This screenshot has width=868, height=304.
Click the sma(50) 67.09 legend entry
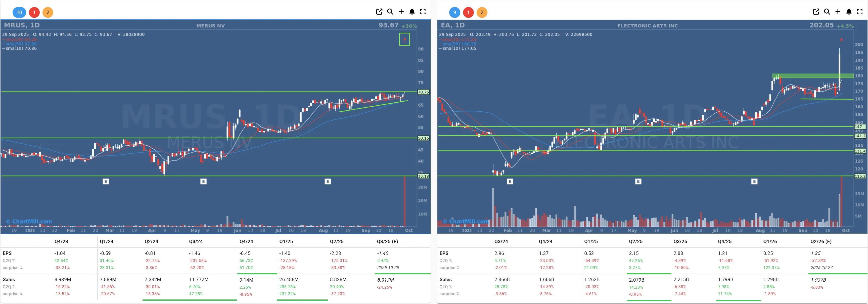point(20,44)
